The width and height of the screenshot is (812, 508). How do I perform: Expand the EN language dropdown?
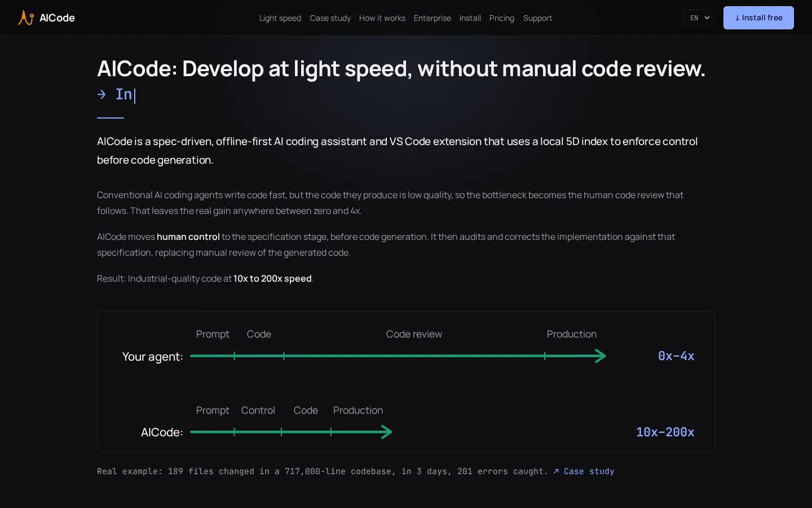coord(698,18)
